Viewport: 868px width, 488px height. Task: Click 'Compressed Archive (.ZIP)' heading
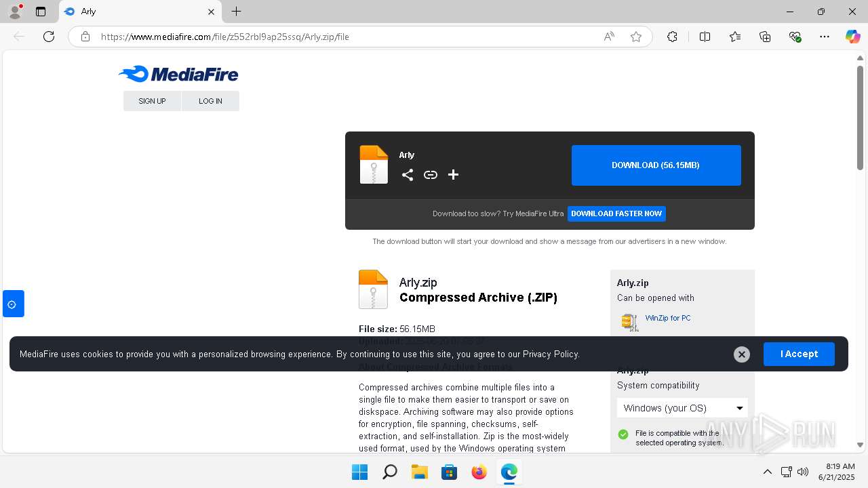pos(478,298)
